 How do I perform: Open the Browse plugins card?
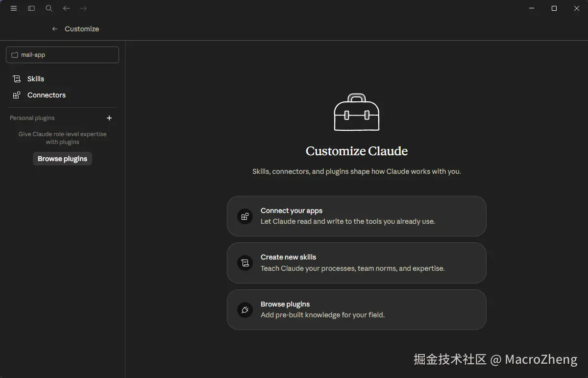[x=357, y=309]
